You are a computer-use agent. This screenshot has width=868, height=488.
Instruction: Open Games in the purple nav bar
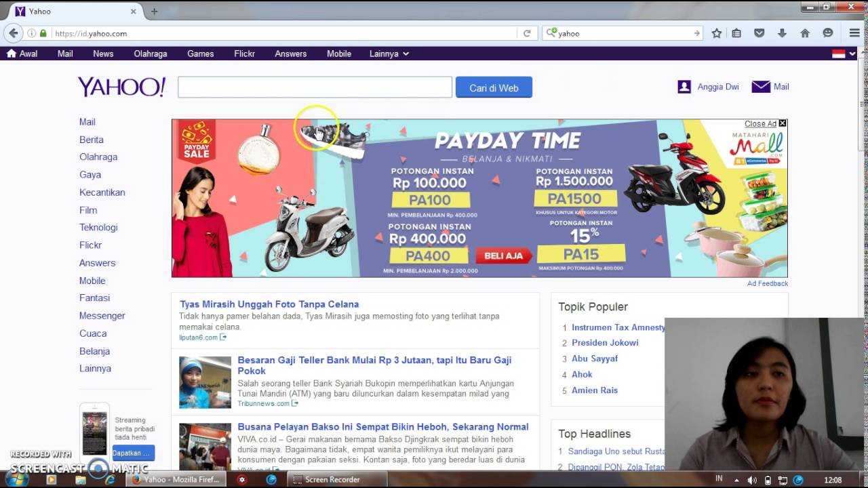(x=201, y=54)
